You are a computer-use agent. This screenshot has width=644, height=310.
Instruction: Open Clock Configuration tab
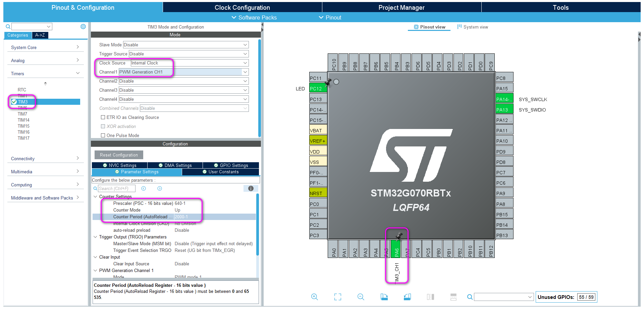[242, 7]
